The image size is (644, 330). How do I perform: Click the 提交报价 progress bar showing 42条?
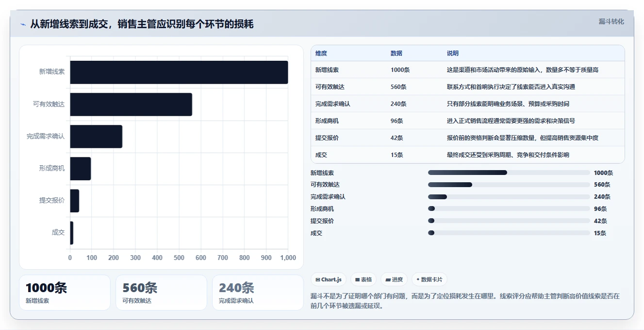(509, 221)
